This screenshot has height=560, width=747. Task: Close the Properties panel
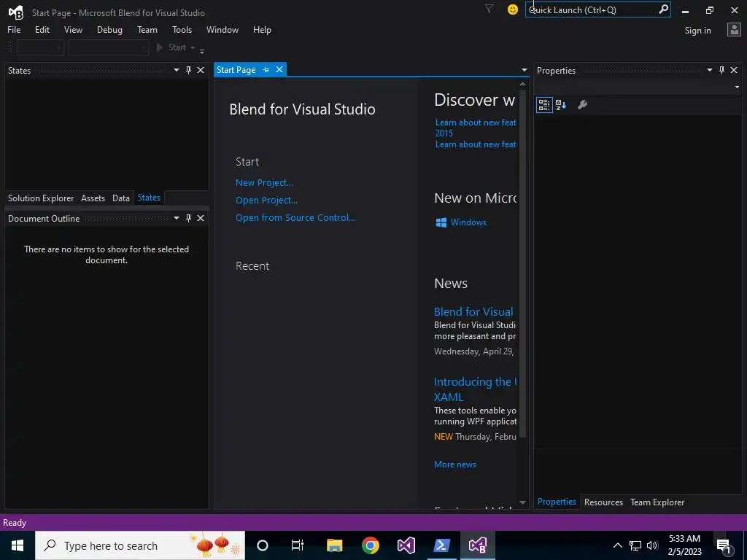pos(734,70)
